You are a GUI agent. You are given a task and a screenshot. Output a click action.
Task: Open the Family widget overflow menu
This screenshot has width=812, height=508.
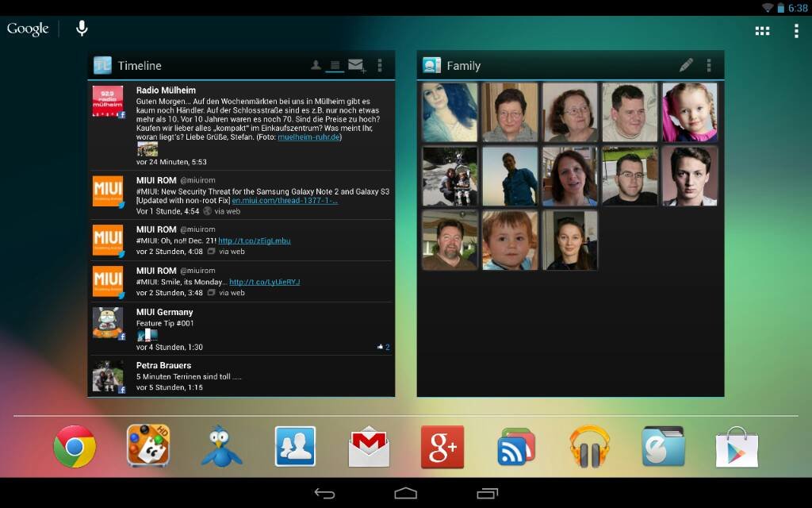coord(709,65)
